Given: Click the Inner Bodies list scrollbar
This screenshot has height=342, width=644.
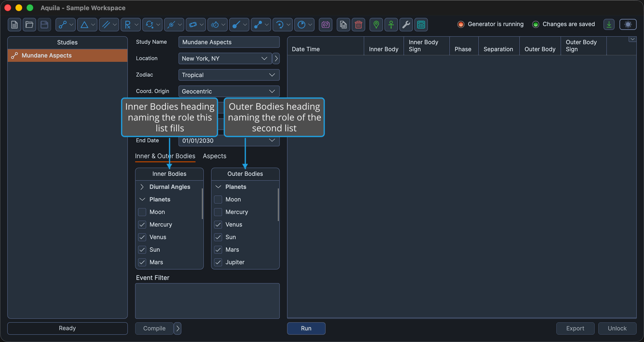Looking at the screenshot, I should [202, 204].
